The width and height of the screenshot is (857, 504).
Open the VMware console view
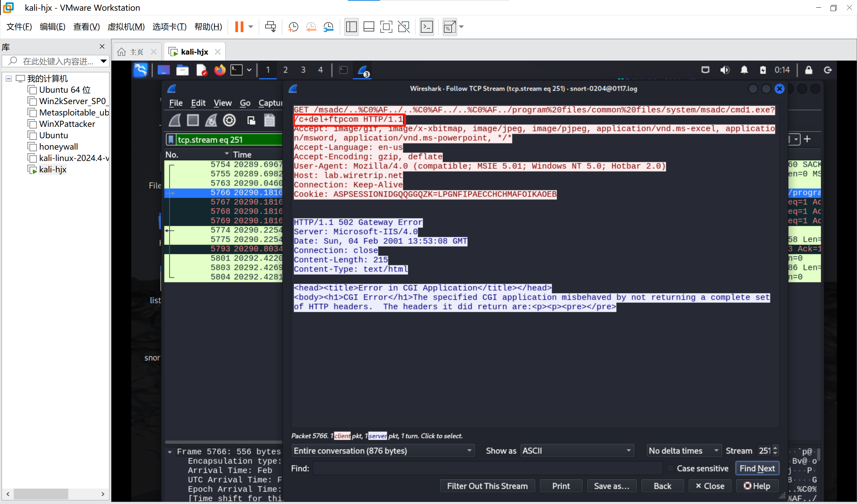click(426, 27)
